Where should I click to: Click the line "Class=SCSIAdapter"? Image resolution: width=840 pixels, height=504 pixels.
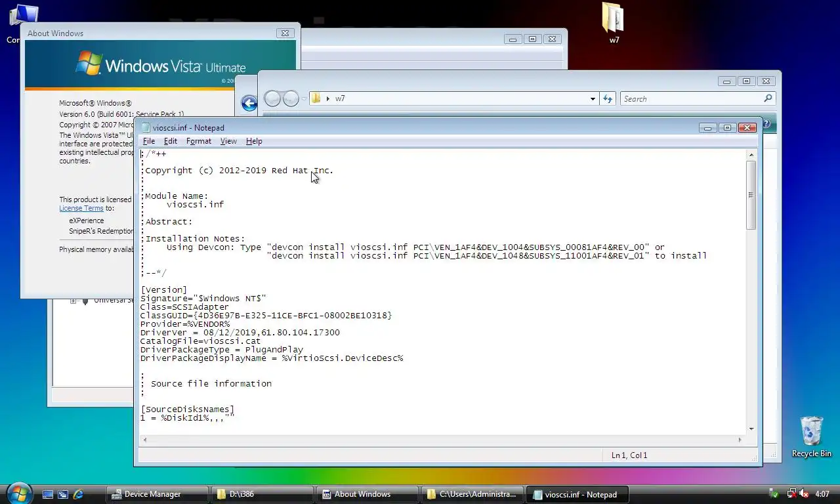[x=185, y=306]
